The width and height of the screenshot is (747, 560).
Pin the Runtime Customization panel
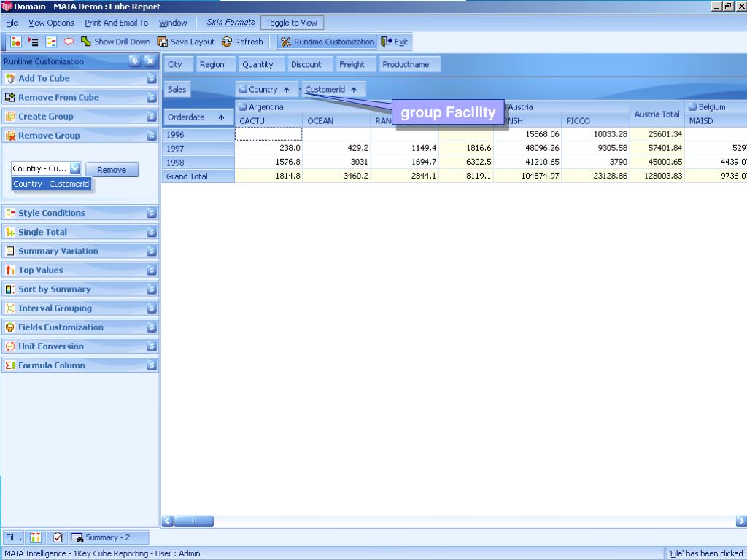pyautogui.click(x=135, y=61)
